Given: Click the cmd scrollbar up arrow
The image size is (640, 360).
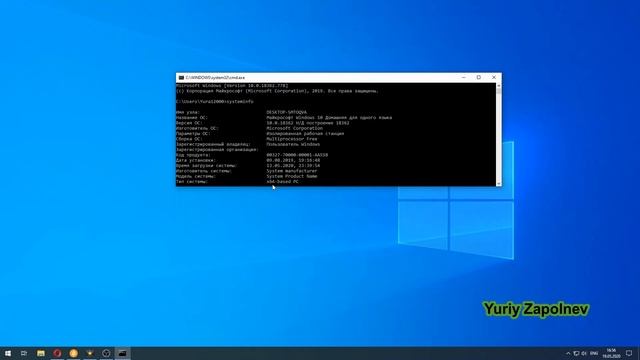Looking at the screenshot, I should coord(499,86).
